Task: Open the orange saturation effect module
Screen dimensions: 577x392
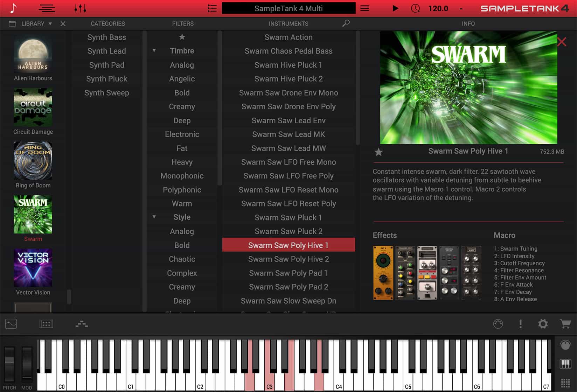Action: (383, 273)
